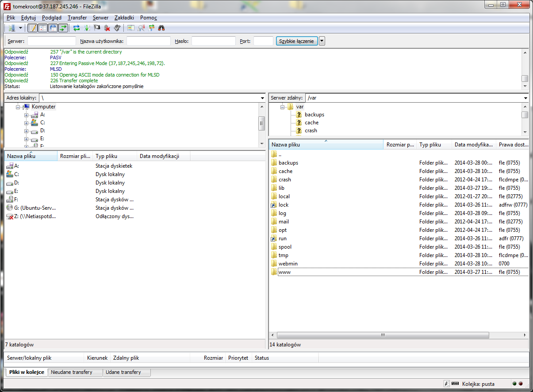The width and height of the screenshot is (533, 392).
Task: Sort local files by Data modyfikacji column
Action: (164, 156)
